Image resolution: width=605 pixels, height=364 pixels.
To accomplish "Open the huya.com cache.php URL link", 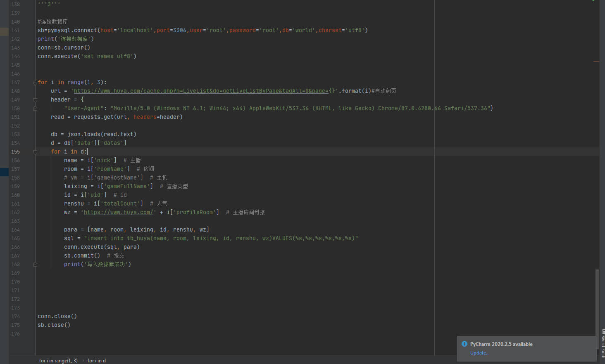I will 201,91.
